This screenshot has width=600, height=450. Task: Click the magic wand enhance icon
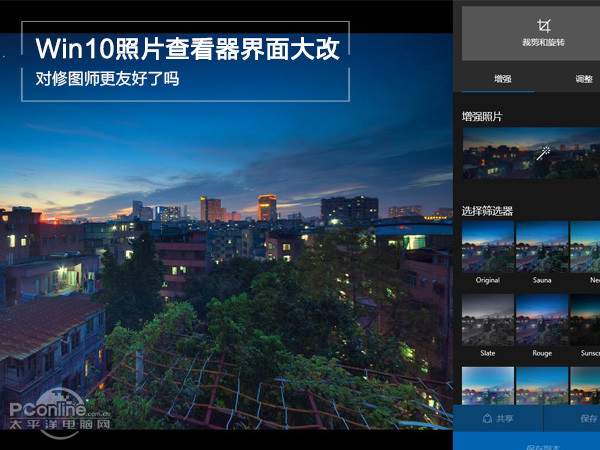coord(543,153)
